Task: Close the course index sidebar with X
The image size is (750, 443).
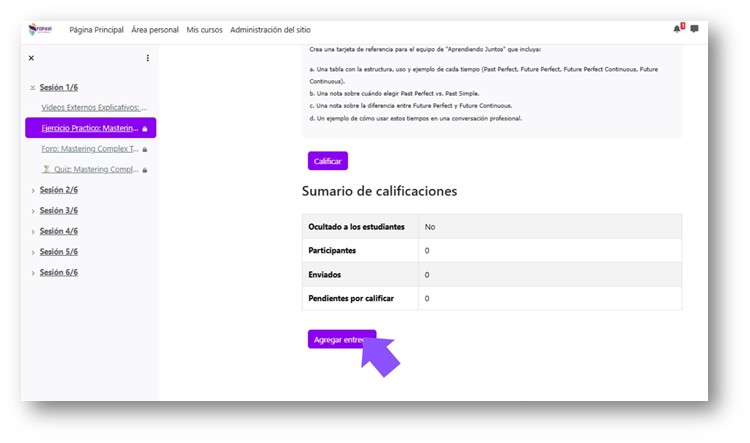Action: pyautogui.click(x=31, y=58)
